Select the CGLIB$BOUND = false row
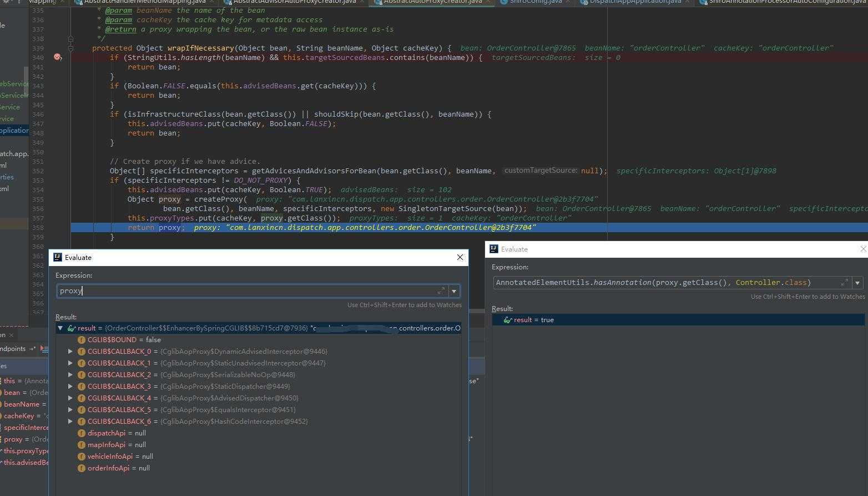Image resolution: width=868 pixels, height=496 pixels. (x=259, y=340)
